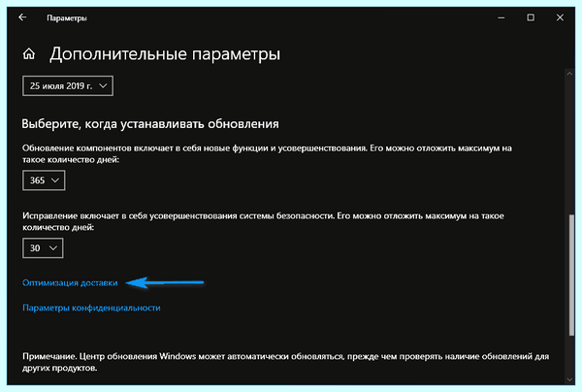
Task: Click the Исправление включает description text
Action: point(263,221)
